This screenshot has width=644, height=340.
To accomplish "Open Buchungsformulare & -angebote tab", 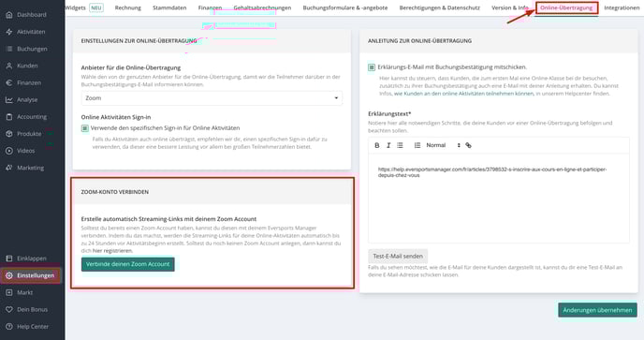I will point(345,7).
